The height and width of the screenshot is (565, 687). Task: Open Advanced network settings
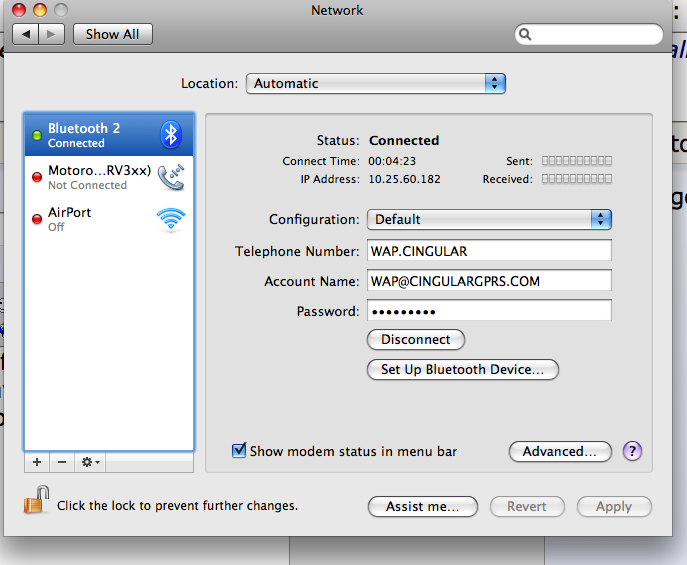tap(560, 451)
